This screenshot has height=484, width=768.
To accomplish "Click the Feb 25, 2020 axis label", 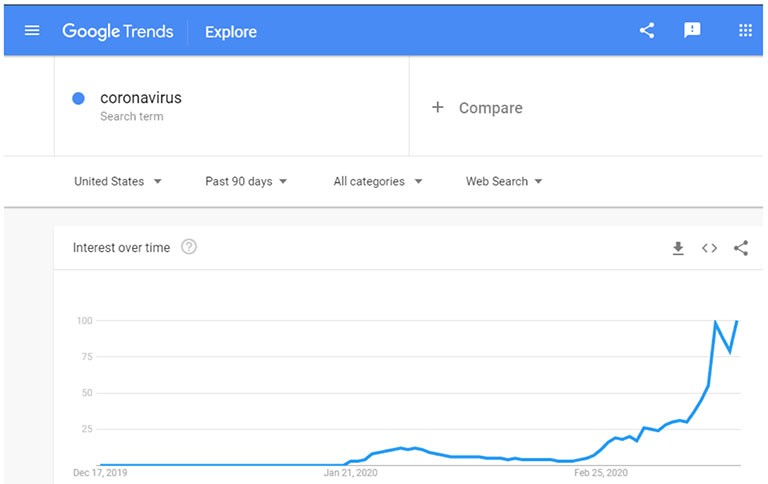I will (x=602, y=472).
